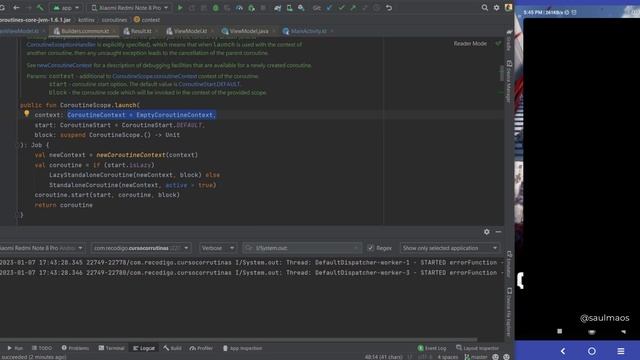Open the Device Manager side tool window
The height and width of the screenshot is (360, 640).
click(509, 82)
